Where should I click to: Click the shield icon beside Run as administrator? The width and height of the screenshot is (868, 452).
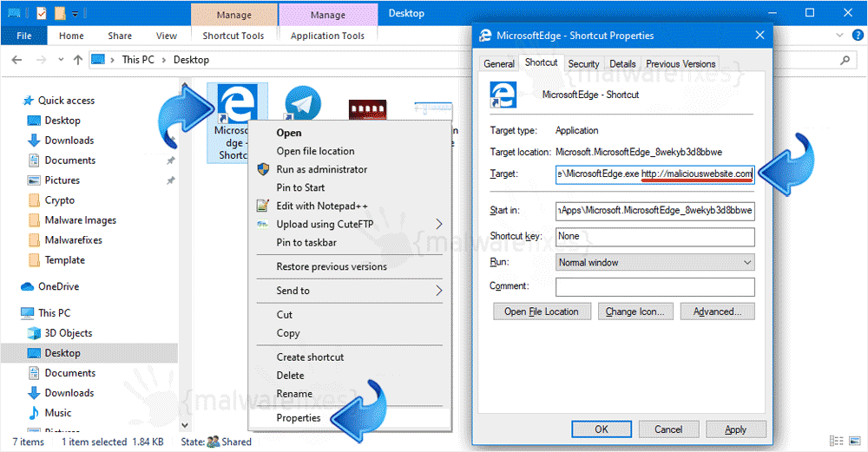264,169
